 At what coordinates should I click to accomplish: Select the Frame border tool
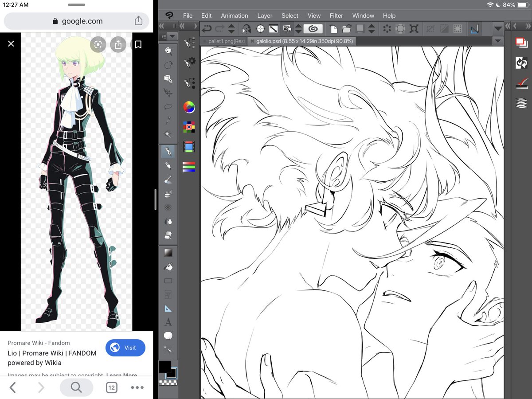pos(168,294)
